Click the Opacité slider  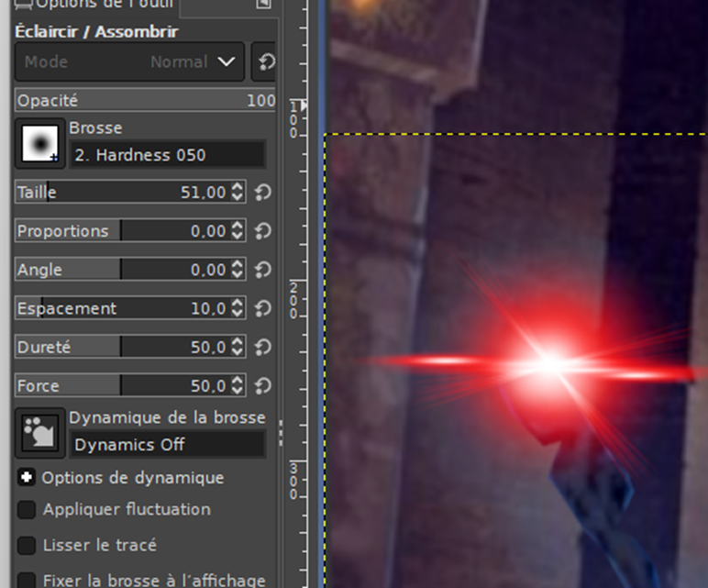145,101
